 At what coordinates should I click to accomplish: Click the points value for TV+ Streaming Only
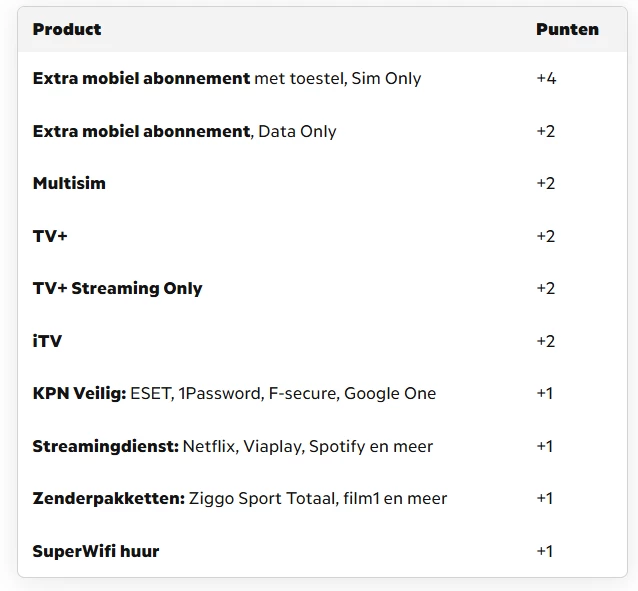546,288
